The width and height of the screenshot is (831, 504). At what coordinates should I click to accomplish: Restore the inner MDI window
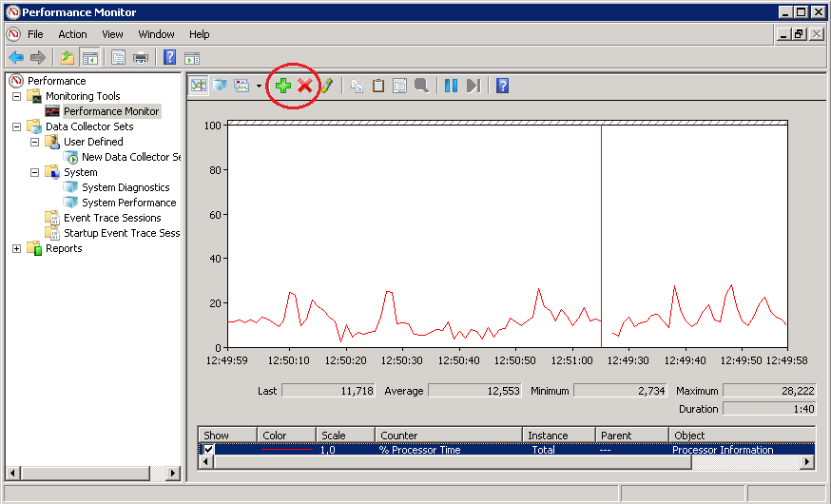coord(799,34)
